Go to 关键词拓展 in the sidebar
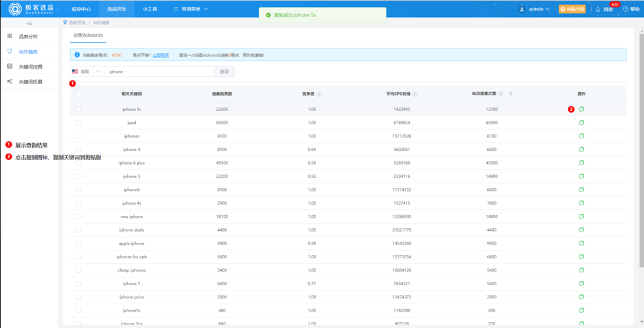The image size is (644, 328). (x=31, y=82)
